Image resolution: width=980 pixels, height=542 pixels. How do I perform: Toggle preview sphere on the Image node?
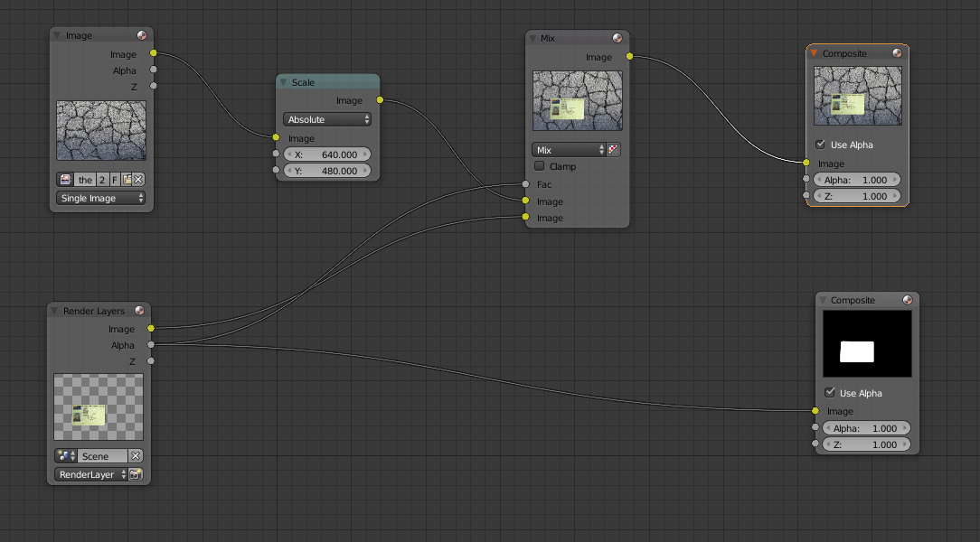click(x=142, y=35)
